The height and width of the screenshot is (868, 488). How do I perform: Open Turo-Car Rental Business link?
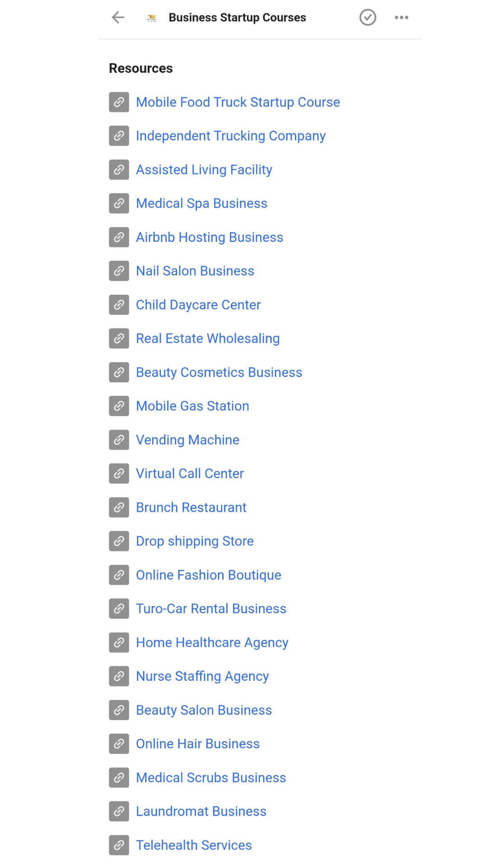pyautogui.click(x=211, y=609)
